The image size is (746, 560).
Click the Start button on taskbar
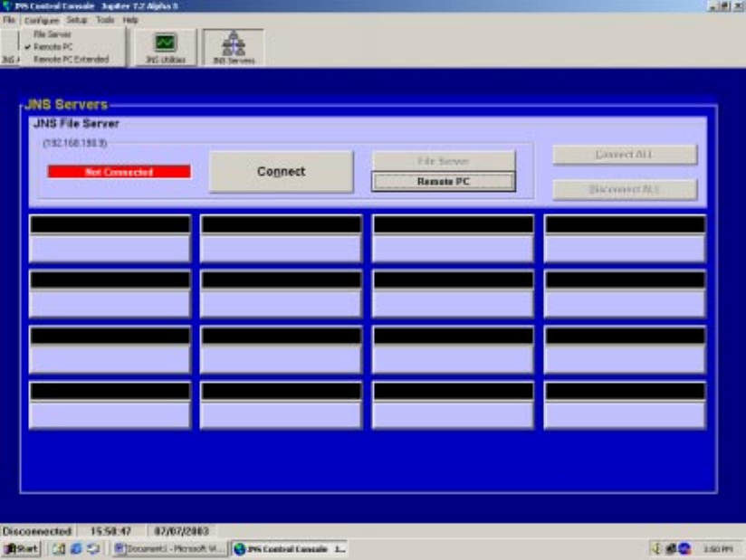tap(22, 548)
